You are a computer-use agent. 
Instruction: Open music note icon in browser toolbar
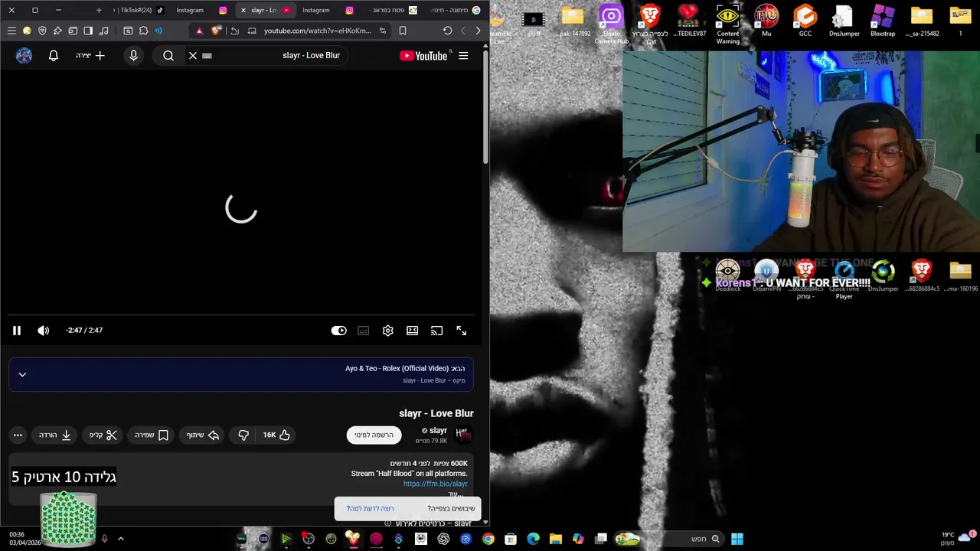click(103, 31)
